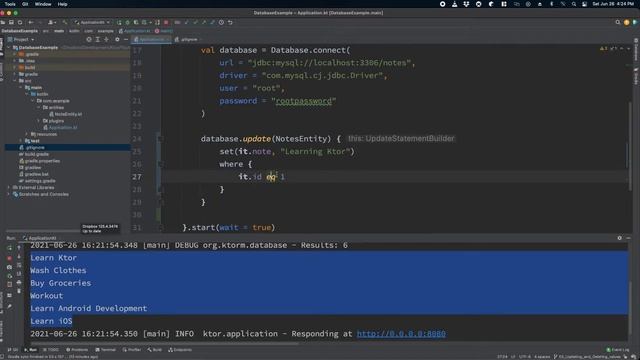This screenshot has height=360, width=640.
Task: Open the http://0.0.0.0:8080 link
Action: (x=401, y=334)
